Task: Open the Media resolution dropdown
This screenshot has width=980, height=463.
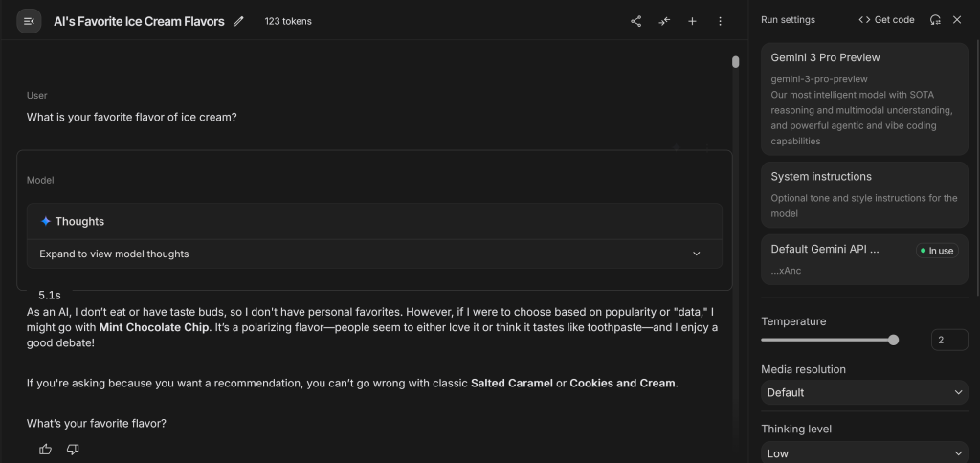Action: pos(864,392)
